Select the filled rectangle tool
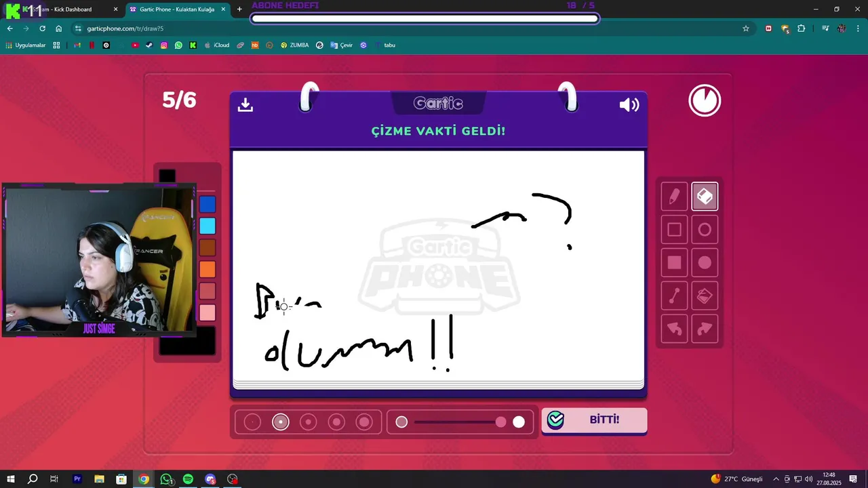Screen dimensions: 868x488 (674, 262)
